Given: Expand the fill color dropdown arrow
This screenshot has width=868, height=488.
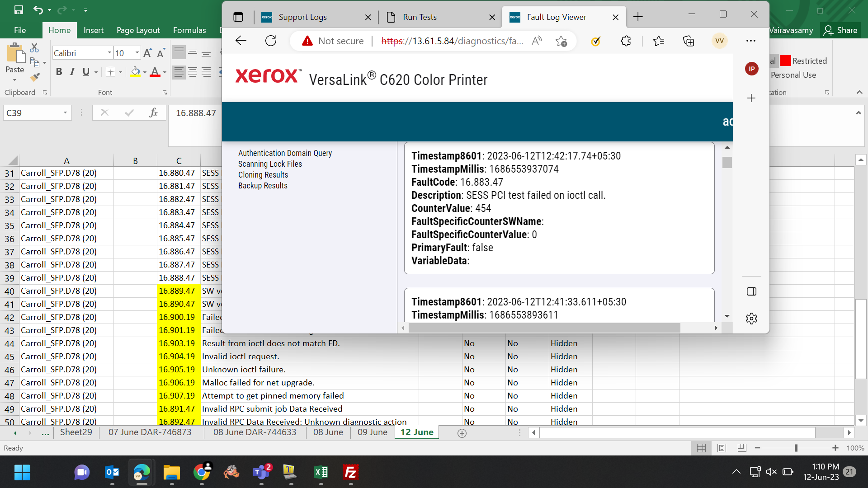Looking at the screenshot, I should click(x=145, y=72).
